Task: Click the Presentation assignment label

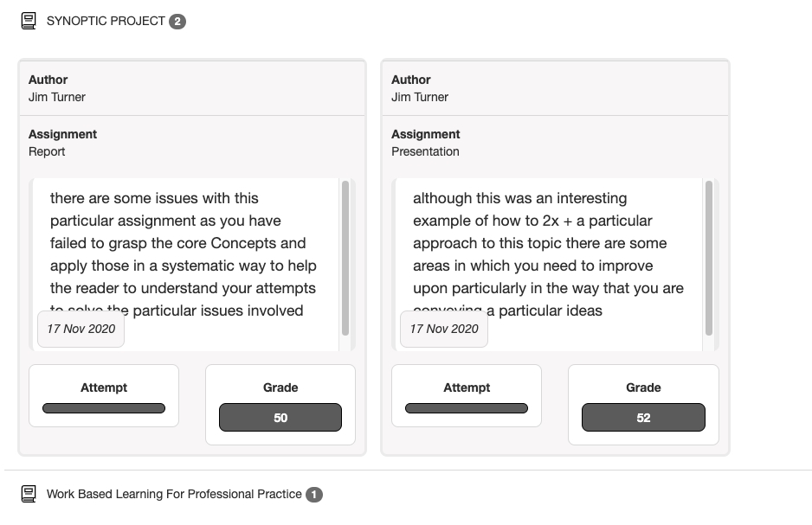Action: tap(425, 151)
